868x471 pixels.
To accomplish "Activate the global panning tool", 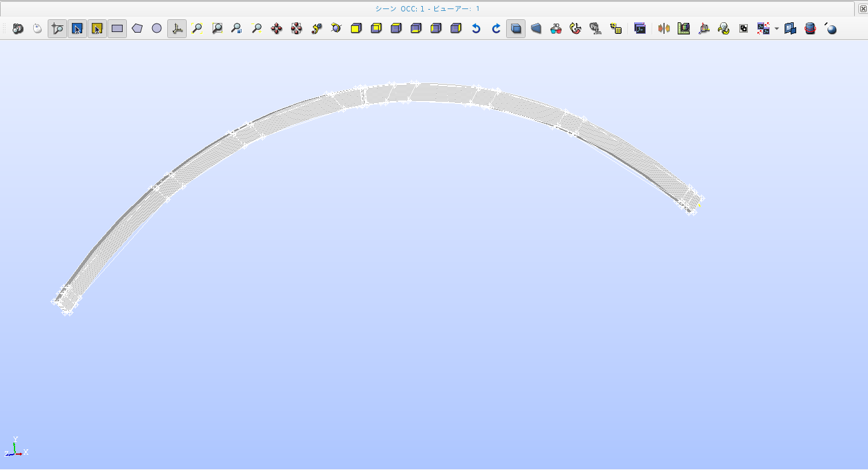I will click(x=297, y=28).
